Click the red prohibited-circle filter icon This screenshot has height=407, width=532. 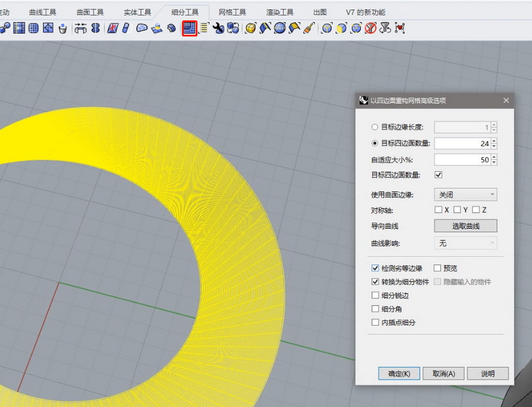pyautogui.click(x=371, y=28)
